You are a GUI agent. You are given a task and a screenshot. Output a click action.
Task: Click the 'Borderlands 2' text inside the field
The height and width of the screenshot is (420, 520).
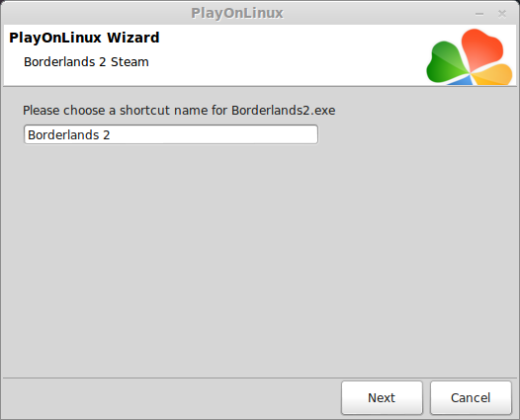[x=68, y=135]
